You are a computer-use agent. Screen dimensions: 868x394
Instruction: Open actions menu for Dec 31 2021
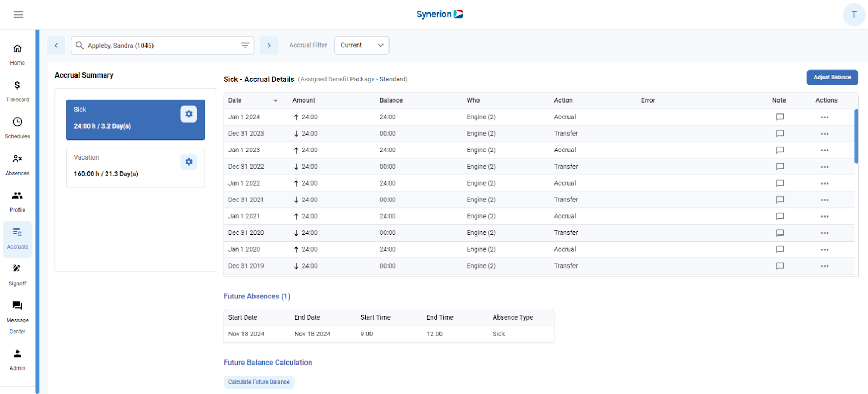[x=825, y=200]
